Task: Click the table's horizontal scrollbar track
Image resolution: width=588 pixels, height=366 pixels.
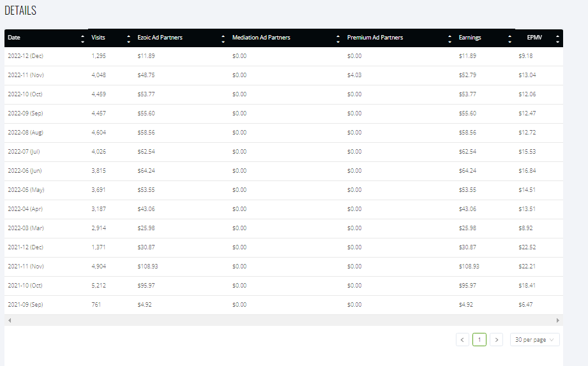Action: 283,320
